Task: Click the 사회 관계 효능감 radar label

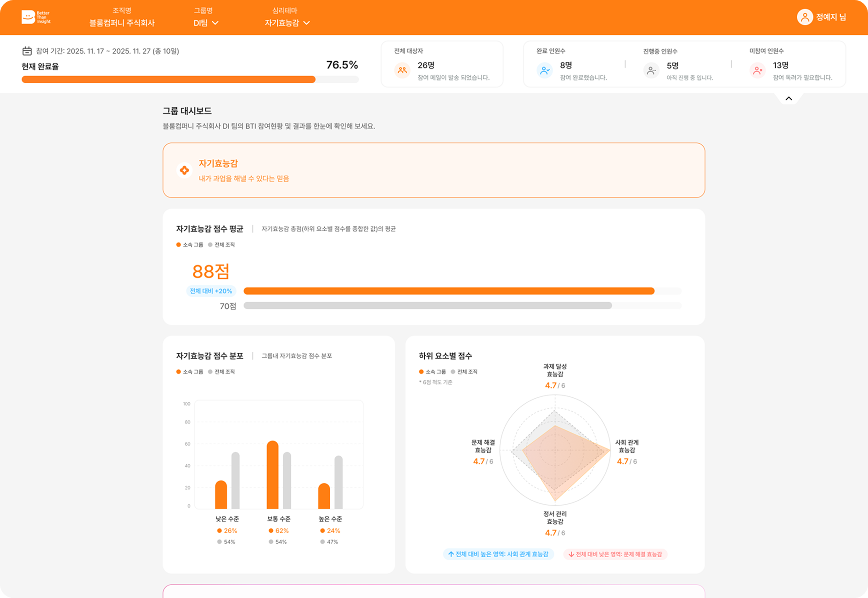Action: point(627,446)
